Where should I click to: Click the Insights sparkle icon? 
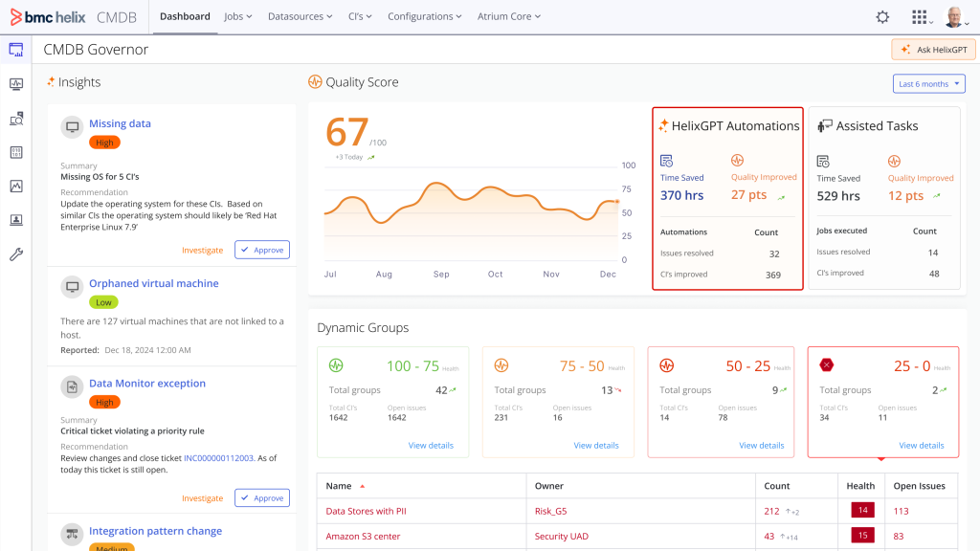click(x=51, y=82)
